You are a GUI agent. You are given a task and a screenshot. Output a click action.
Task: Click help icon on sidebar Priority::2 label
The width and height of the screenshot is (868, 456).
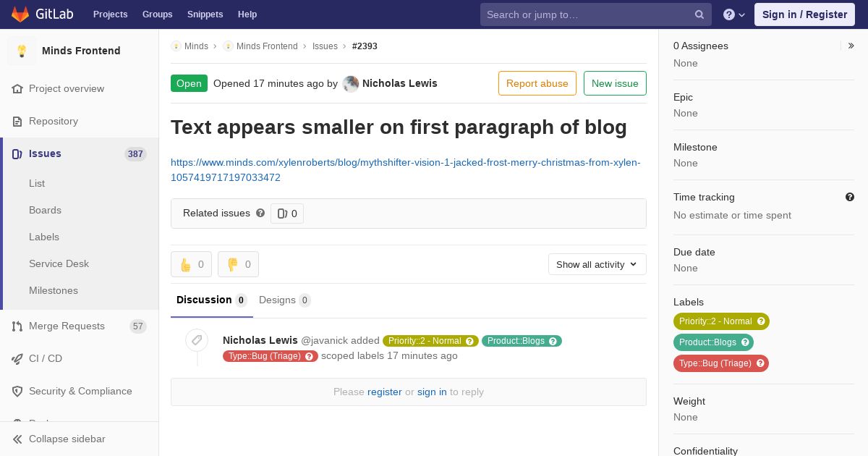[761, 321]
